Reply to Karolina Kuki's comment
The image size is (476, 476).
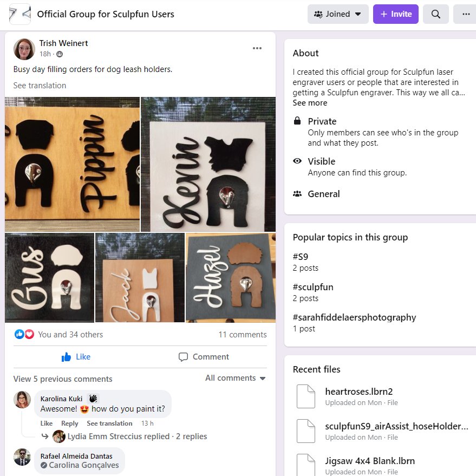tap(69, 423)
